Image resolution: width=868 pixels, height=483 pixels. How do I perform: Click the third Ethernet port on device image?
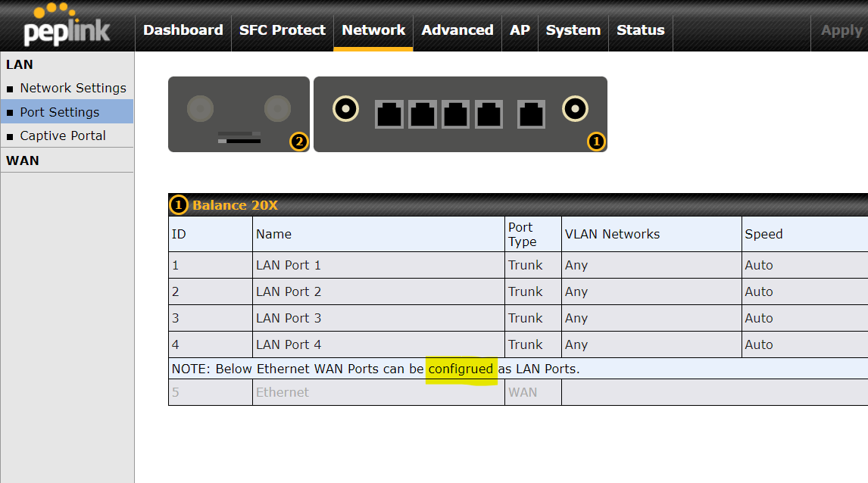(456, 114)
